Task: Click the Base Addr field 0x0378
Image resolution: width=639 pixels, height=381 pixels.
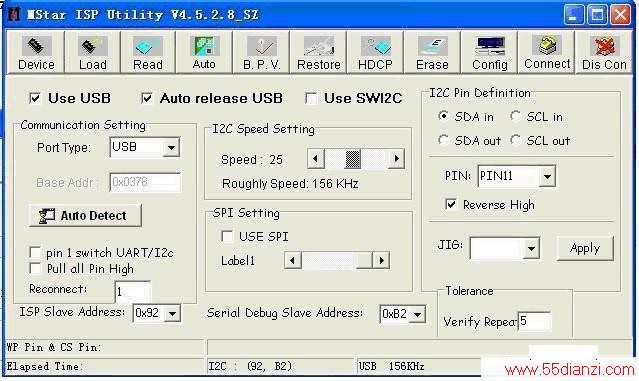Action: 145,182
